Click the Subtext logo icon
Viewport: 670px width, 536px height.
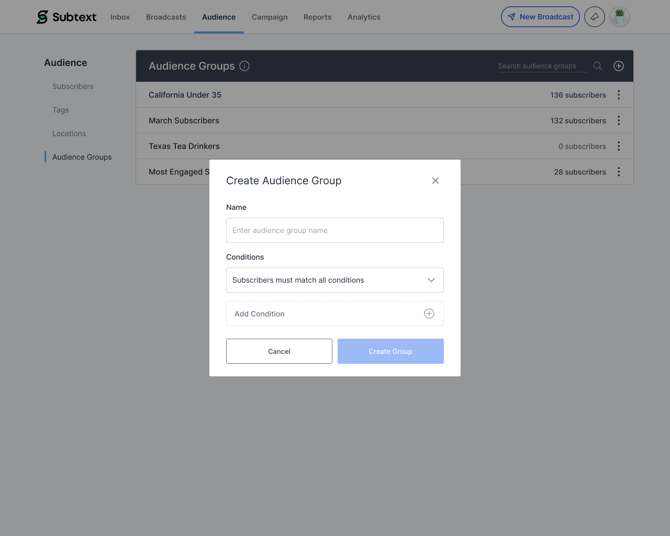[x=42, y=17]
